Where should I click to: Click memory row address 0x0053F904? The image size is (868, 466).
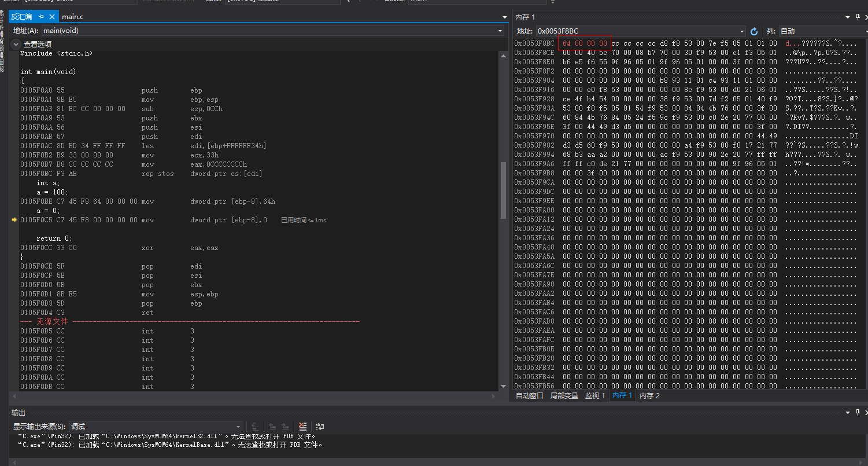(534, 80)
